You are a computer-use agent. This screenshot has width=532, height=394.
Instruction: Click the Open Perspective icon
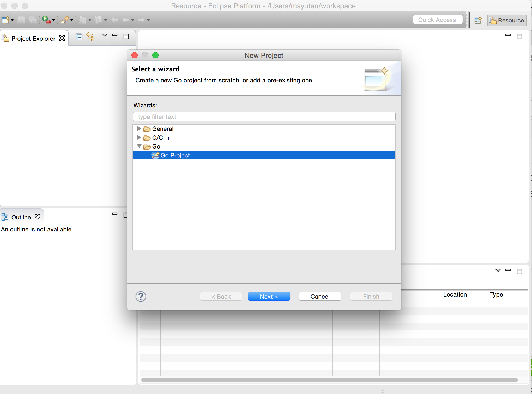click(478, 20)
